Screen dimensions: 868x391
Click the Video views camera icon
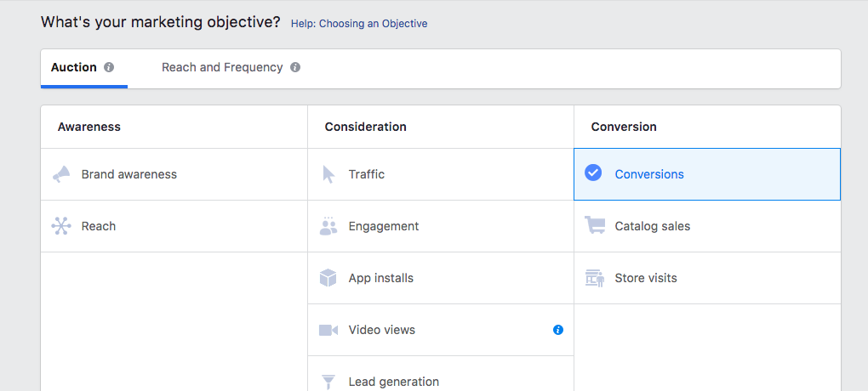click(x=328, y=330)
